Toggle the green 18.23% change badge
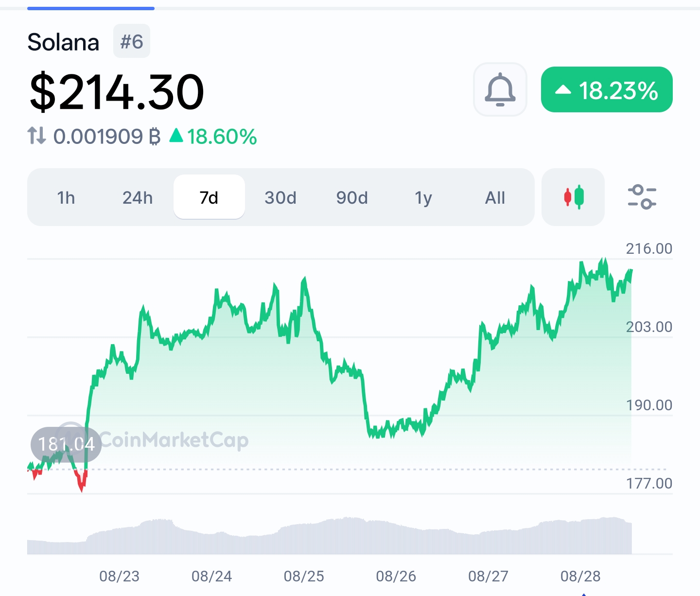This screenshot has width=700, height=596. tap(607, 90)
